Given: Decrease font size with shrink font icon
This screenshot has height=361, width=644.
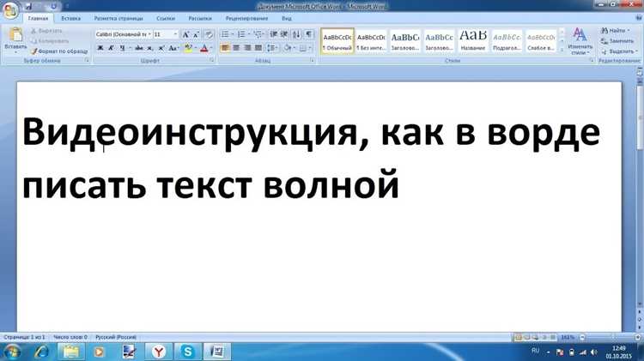Looking at the screenshot, I should tap(197, 35).
